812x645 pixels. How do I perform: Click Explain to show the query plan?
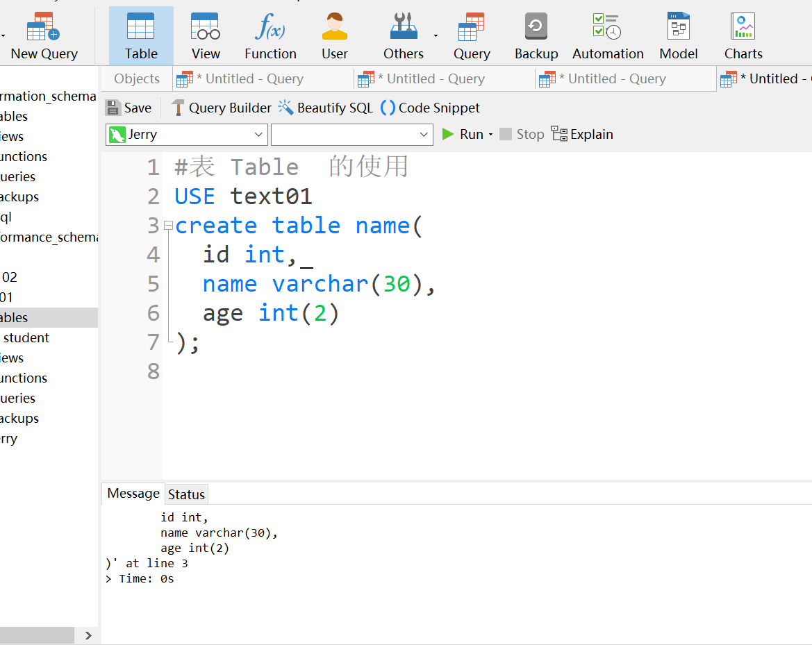point(581,135)
